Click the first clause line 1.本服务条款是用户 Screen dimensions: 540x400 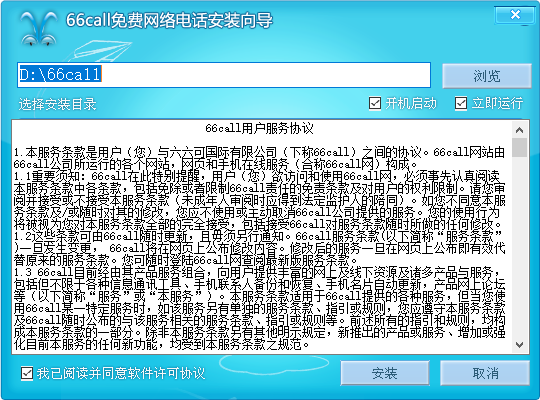pos(260,152)
